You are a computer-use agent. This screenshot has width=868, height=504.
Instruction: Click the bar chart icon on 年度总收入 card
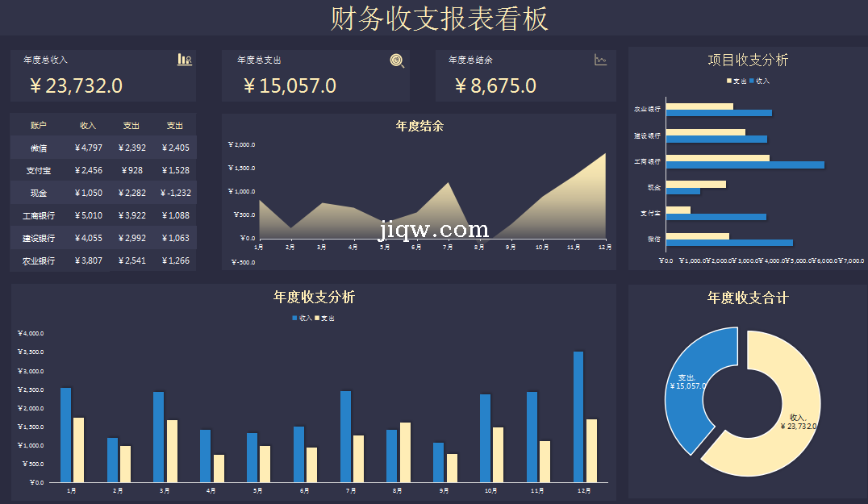click(x=185, y=60)
